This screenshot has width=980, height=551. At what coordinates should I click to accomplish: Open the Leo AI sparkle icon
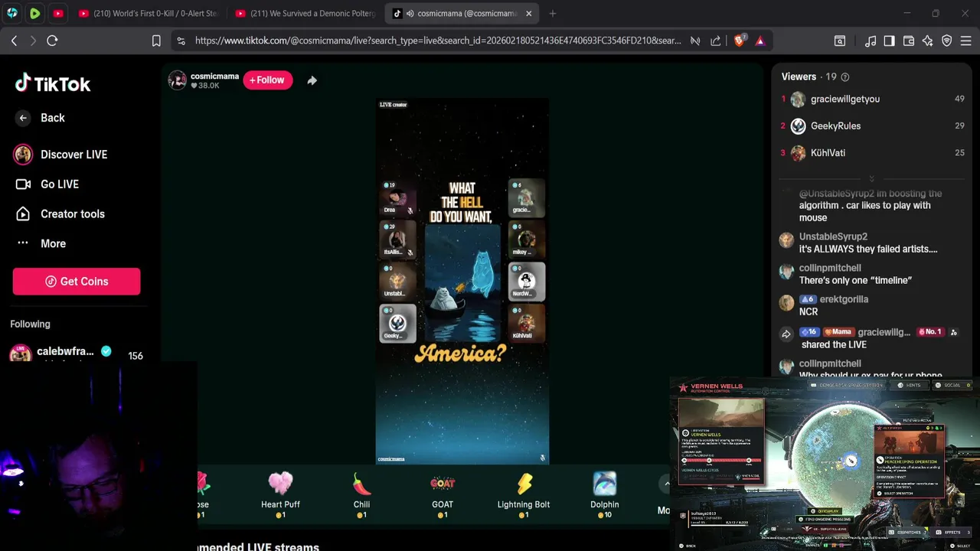(x=928, y=41)
